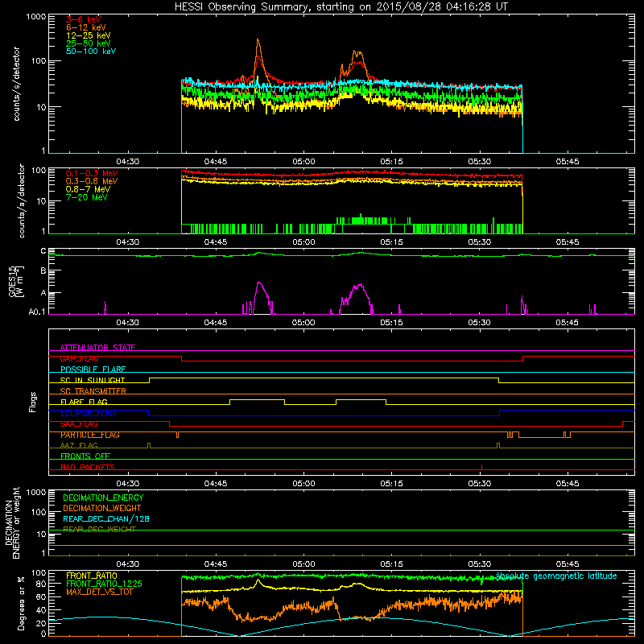
Task: Click the tallest orange peak in keV panel
Action: click(258, 40)
